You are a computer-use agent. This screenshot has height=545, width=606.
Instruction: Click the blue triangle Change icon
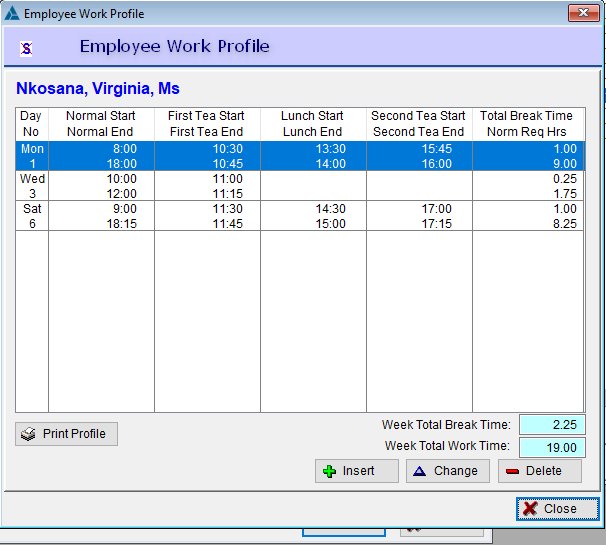pos(420,471)
